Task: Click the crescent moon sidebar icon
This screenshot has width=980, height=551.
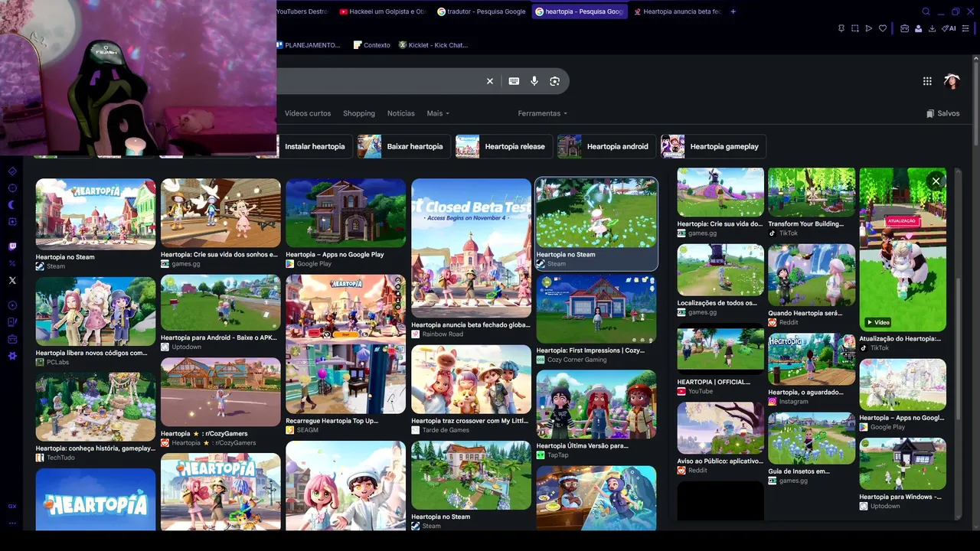Action: click(x=12, y=204)
